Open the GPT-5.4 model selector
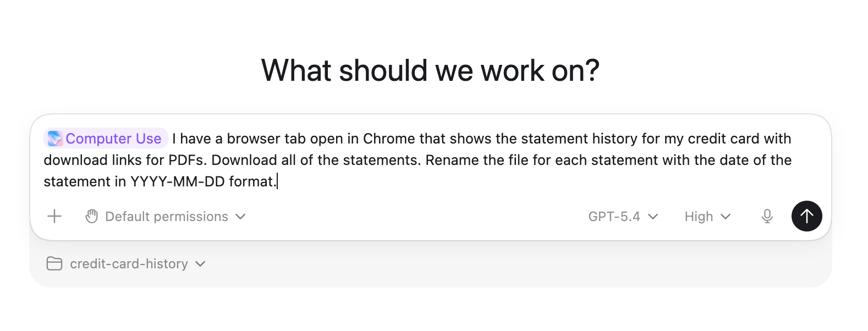868x331 pixels. (x=614, y=217)
